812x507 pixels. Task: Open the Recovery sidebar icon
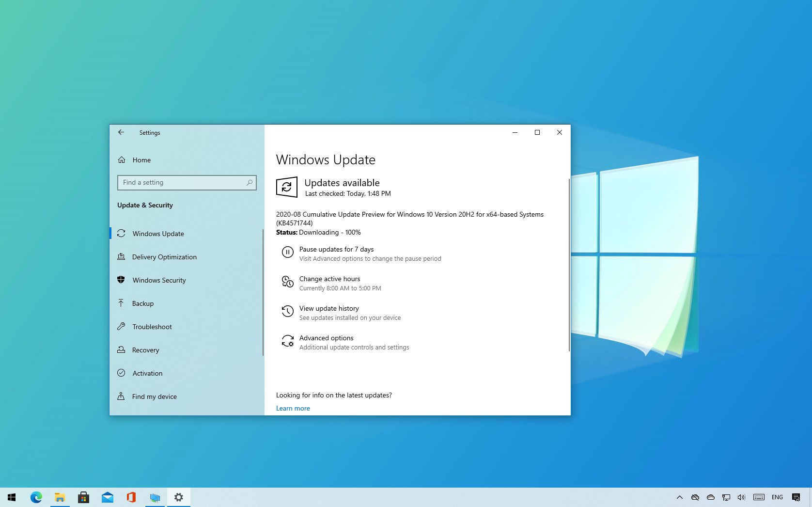pyautogui.click(x=122, y=349)
